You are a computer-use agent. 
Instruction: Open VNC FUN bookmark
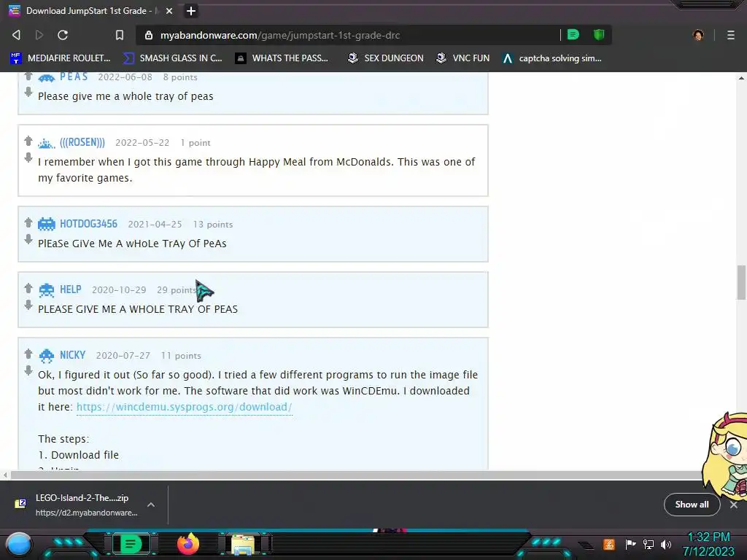point(463,58)
